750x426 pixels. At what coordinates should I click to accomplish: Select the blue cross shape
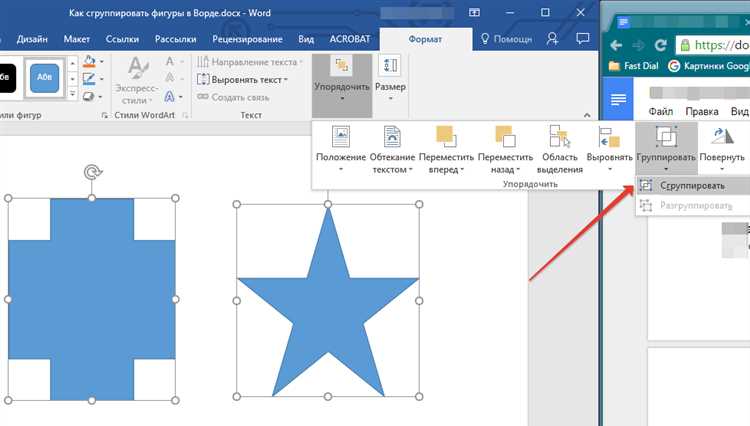point(92,299)
